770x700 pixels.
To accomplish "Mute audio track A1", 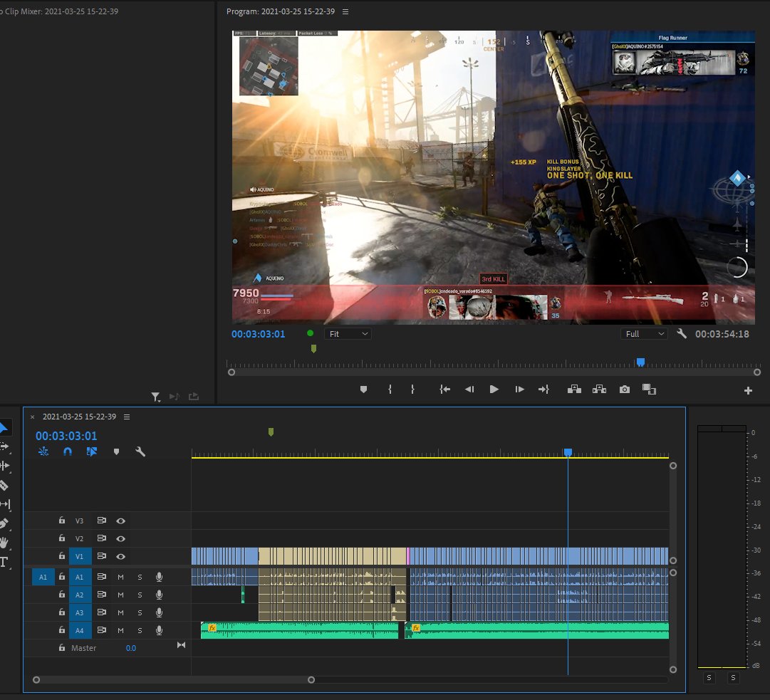I will pyautogui.click(x=121, y=578).
